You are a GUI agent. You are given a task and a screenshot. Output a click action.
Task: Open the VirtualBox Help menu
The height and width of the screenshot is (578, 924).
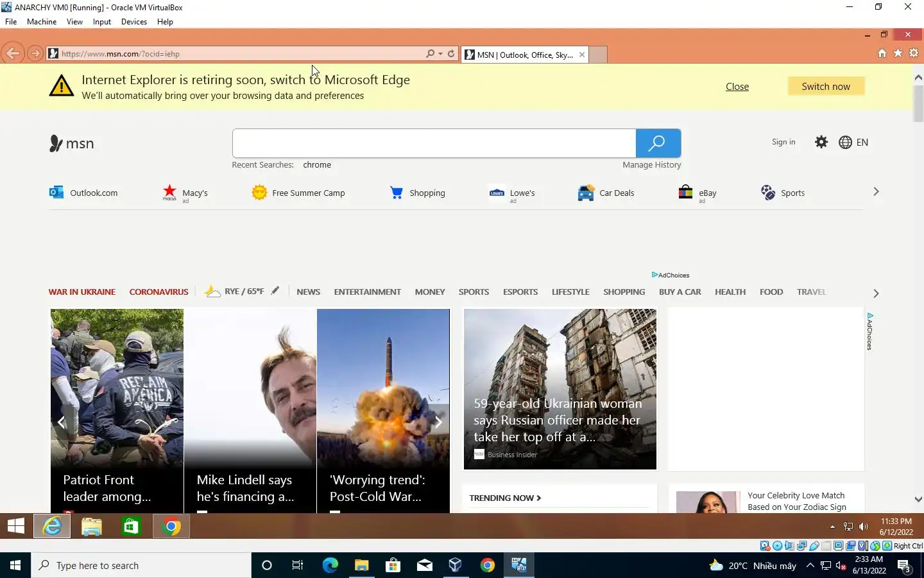point(165,21)
